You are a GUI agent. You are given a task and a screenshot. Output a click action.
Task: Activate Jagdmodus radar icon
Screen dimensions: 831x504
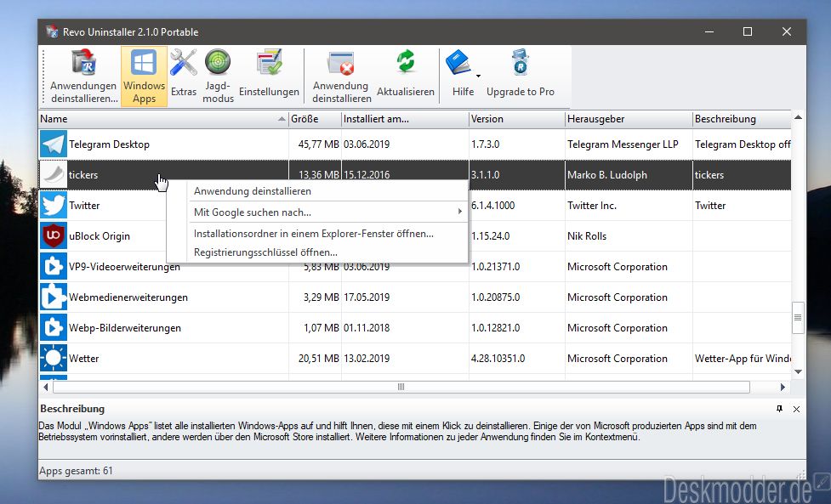pyautogui.click(x=218, y=63)
